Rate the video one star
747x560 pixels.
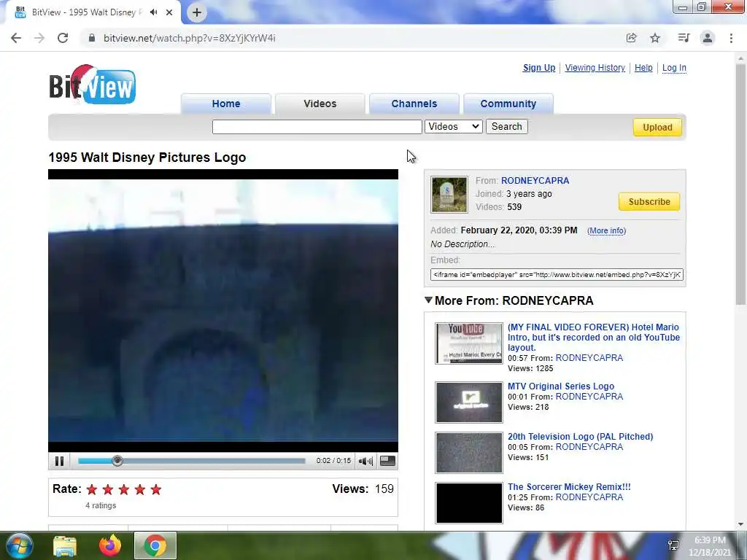tap(92, 489)
